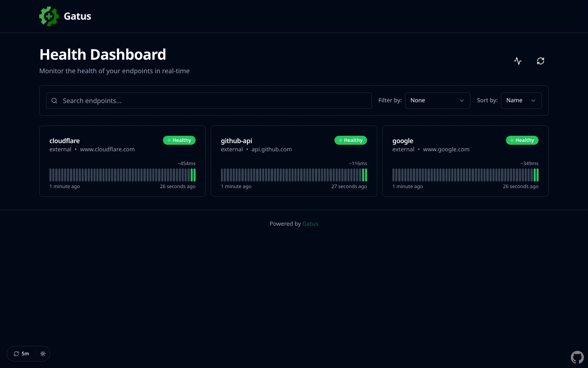Viewport: 588px width, 368px height.
Task: Open the Powered by Gatus link
Action: pyautogui.click(x=310, y=224)
